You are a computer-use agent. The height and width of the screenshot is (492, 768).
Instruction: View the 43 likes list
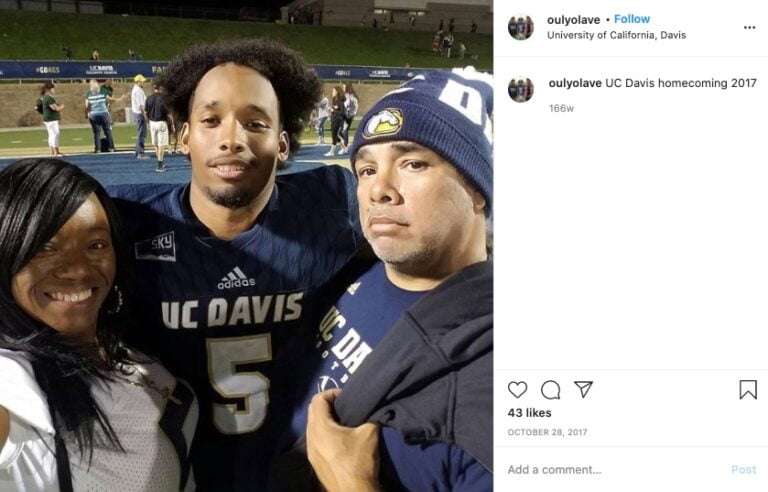point(529,413)
